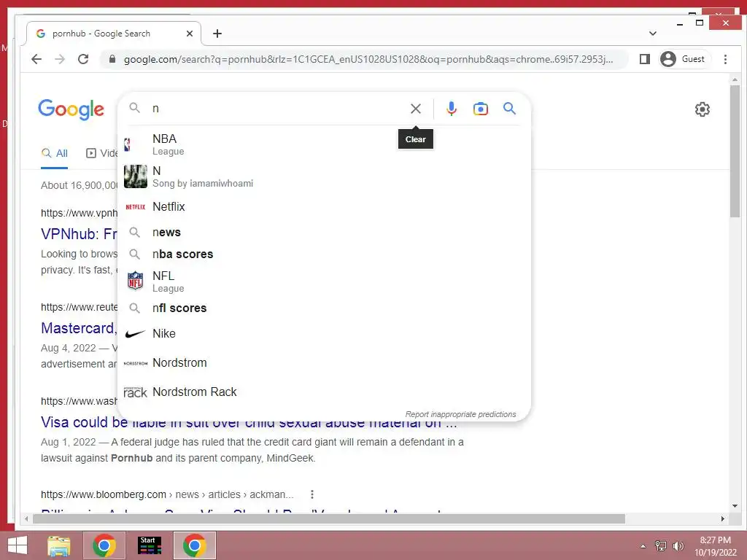
Task: Click the scroll right arrow
Action: coord(723,518)
